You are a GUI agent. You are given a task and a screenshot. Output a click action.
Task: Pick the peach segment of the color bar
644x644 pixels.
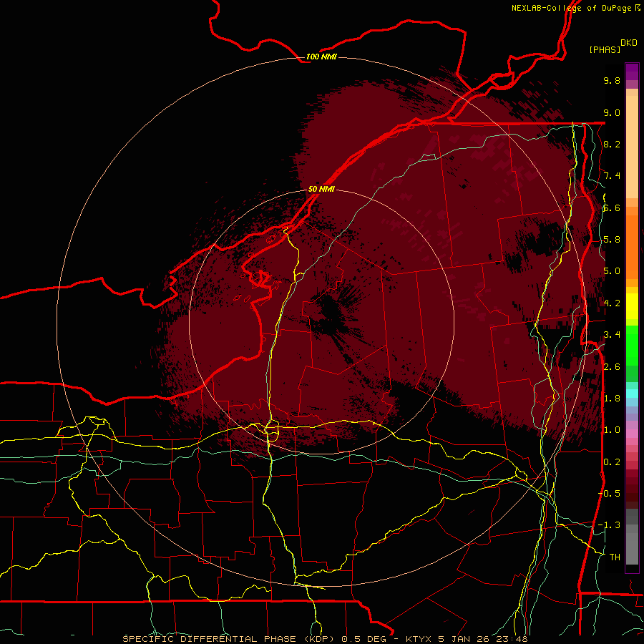click(x=632, y=147)
